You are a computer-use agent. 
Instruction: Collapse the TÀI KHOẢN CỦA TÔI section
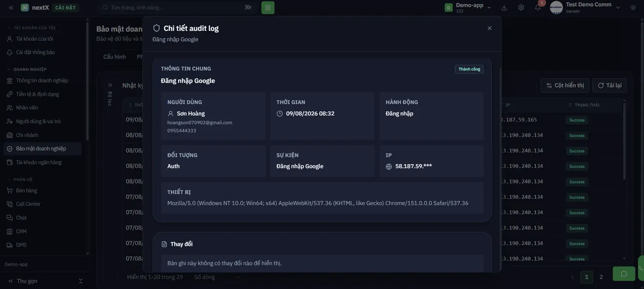point(9,27)
